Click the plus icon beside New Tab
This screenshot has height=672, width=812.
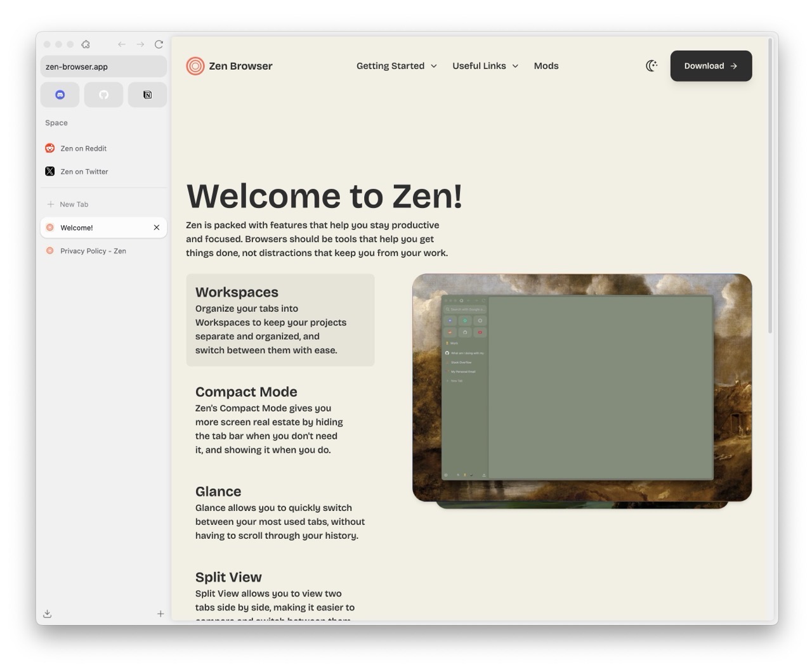coord(51,204)
